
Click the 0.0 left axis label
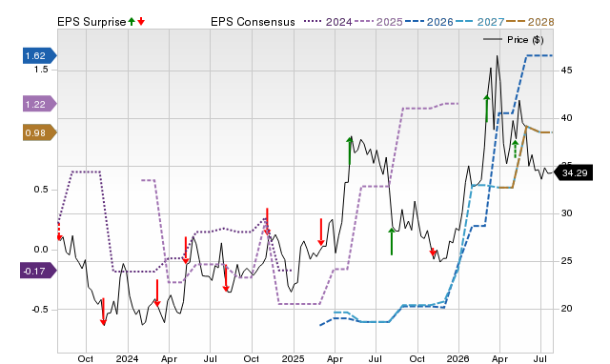[41, 250]
